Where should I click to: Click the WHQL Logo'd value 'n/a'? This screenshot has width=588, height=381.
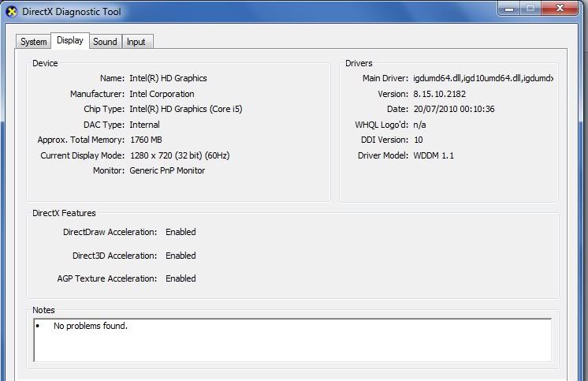click(x=419, y=125)
